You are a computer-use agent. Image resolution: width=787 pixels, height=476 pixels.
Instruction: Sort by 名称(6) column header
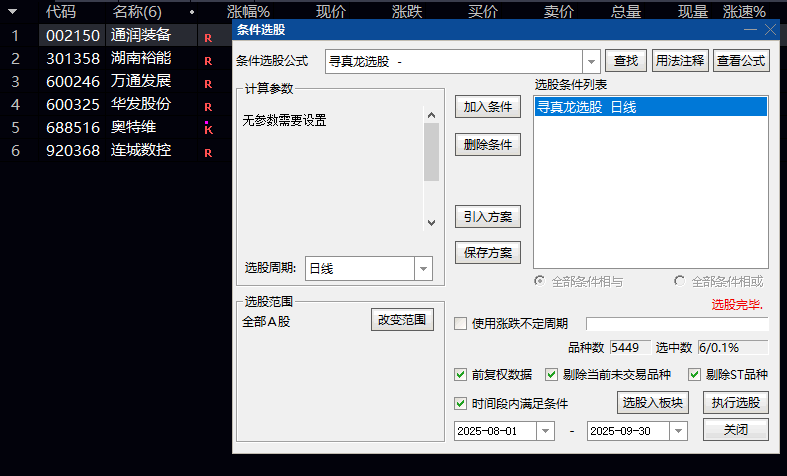tap(137, 12)
